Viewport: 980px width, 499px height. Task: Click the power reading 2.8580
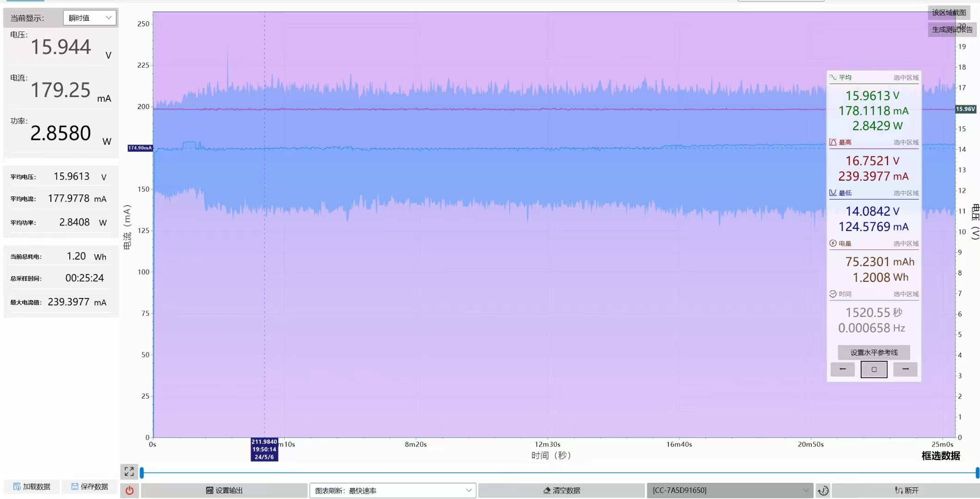click(61, 133)
